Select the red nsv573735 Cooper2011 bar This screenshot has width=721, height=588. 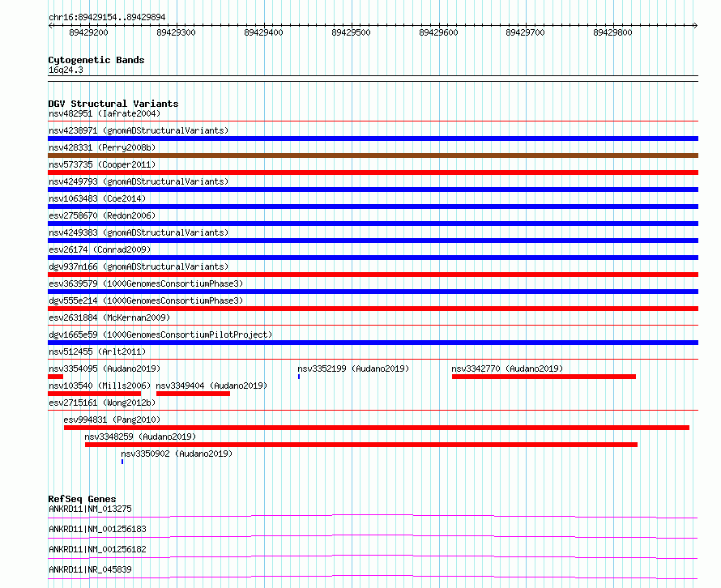point(373,173)
